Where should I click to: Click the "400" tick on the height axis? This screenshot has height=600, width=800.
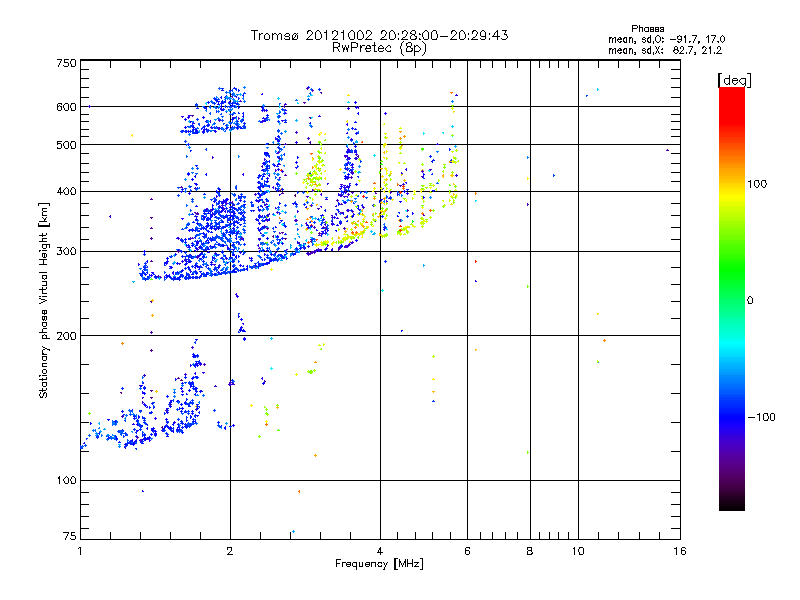(x=66, y=191)
